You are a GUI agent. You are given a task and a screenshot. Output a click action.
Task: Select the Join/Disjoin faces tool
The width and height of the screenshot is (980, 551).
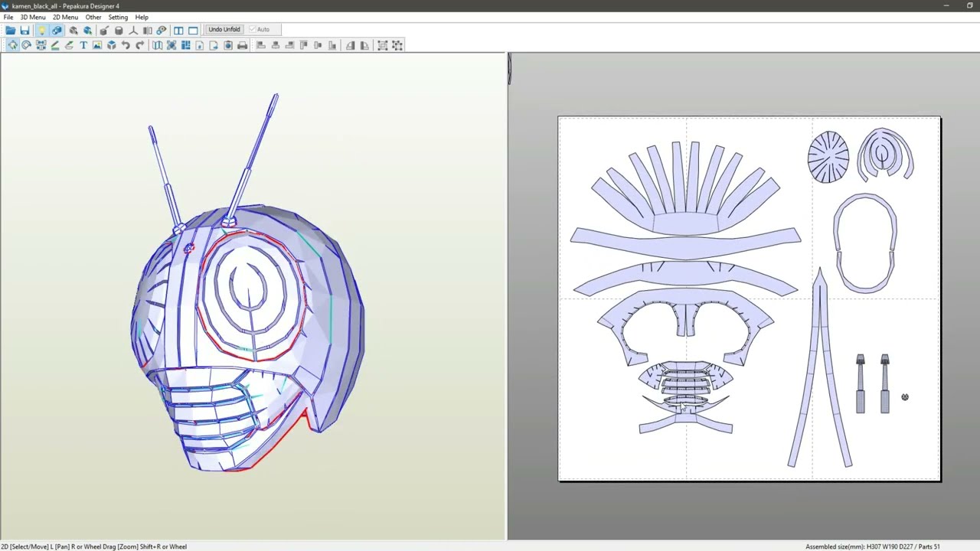pyautogui.click(x=41, y=45)
